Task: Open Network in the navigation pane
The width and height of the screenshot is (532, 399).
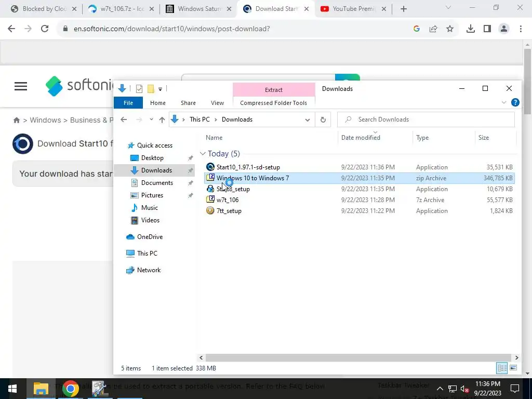Action: pyautogui.click(x=149, y=270)
